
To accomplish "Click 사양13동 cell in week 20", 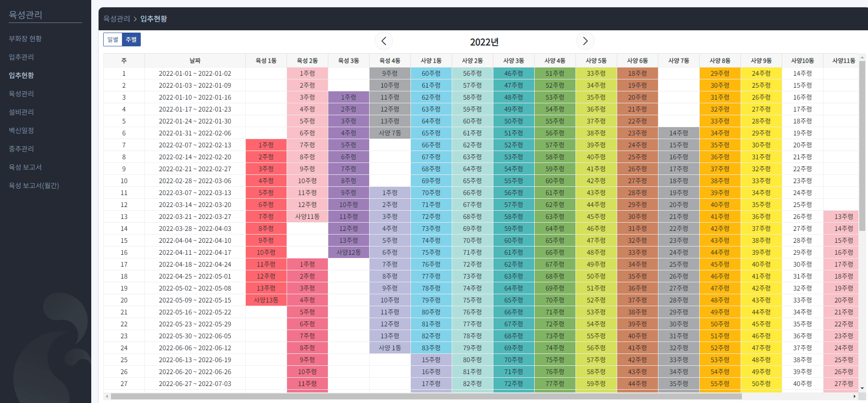I will 266,300.
